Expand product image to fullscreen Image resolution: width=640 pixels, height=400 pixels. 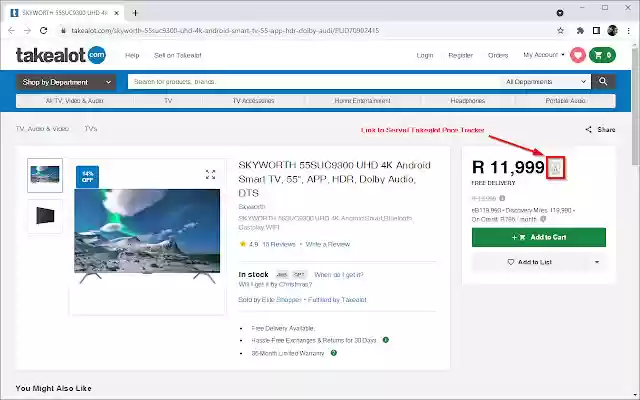[210, 175]
